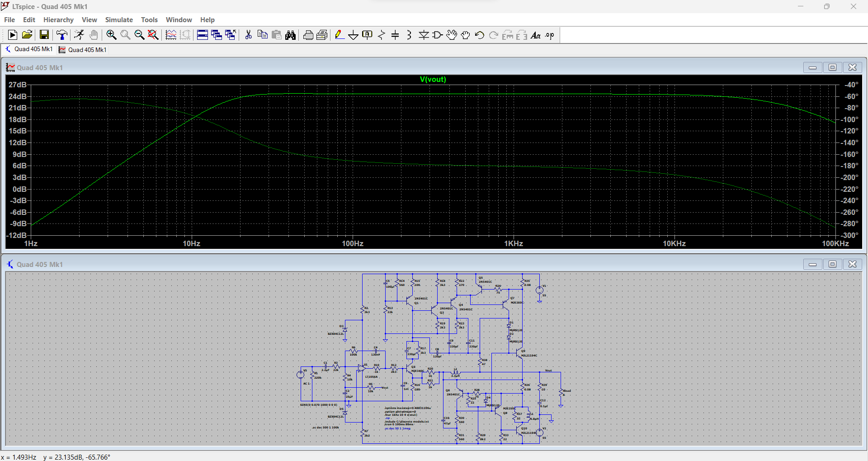Click the V(vout) trace label

(x=433, y=79)
